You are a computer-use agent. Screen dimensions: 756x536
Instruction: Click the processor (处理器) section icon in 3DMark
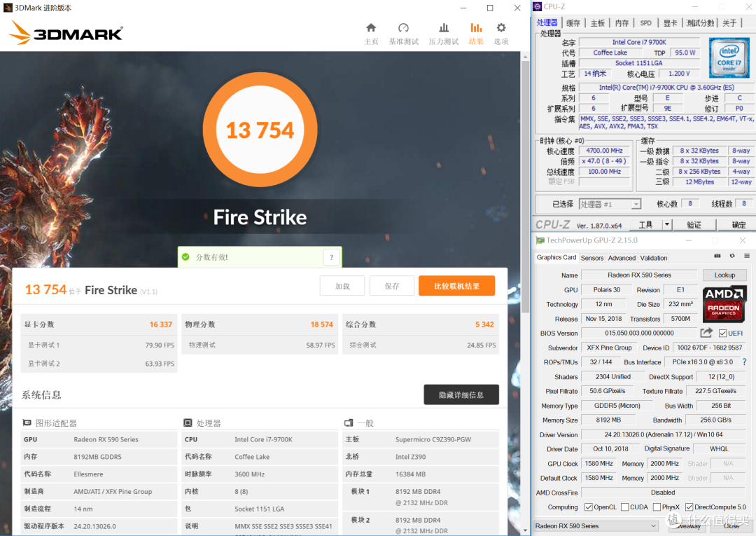tap(188, 423)
